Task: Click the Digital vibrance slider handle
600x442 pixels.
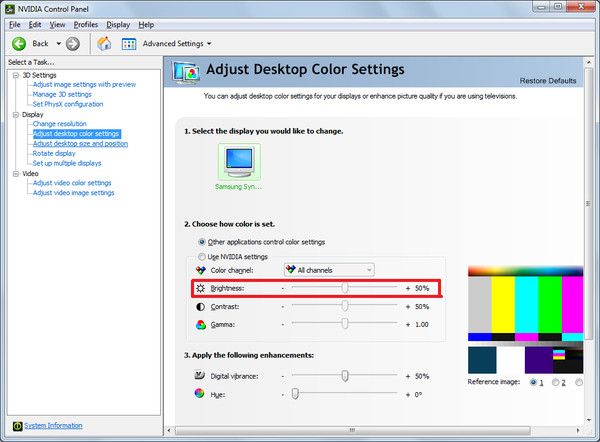Action: [345, 376]
